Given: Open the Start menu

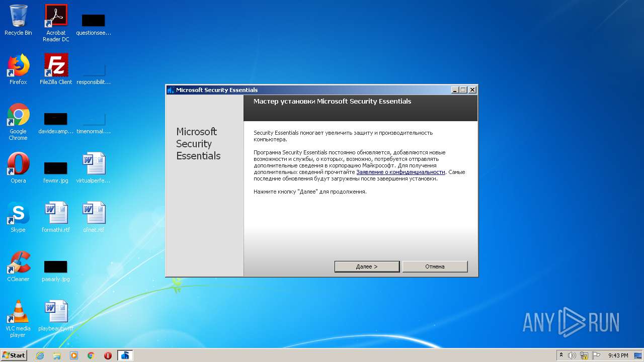Looking at the screenshot, I should click(14, 355).
